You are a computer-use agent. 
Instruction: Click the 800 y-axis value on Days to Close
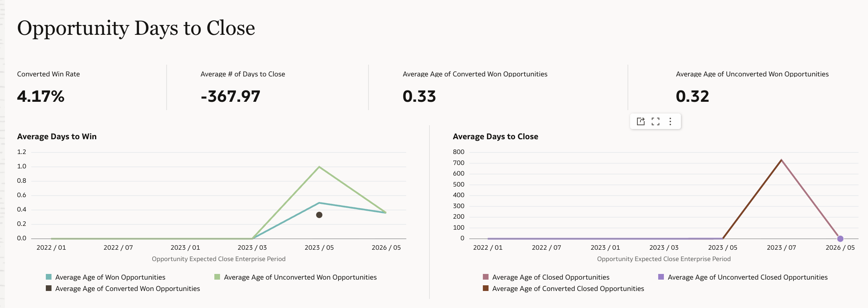459,152
